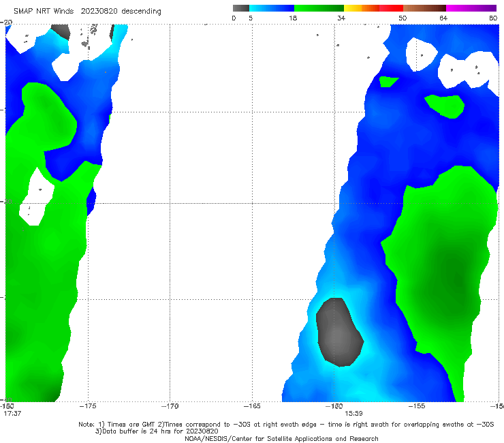
Task: Click the longitude label '-175'
Action: [88, 406]
